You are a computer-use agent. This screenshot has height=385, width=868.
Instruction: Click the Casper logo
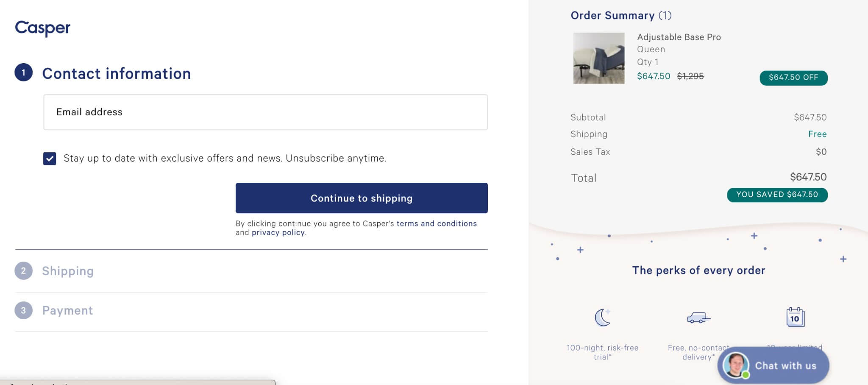coord(42,28)
